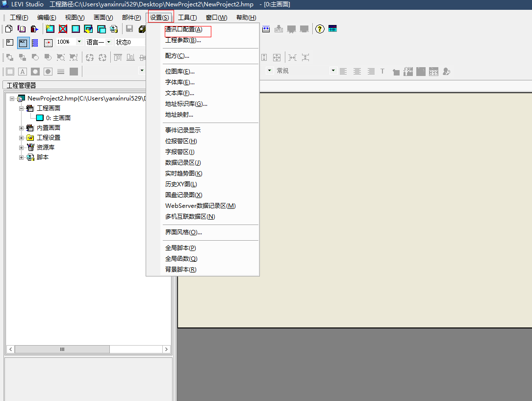
Task: Click the user key permission icon
Action: coord(447,72)
